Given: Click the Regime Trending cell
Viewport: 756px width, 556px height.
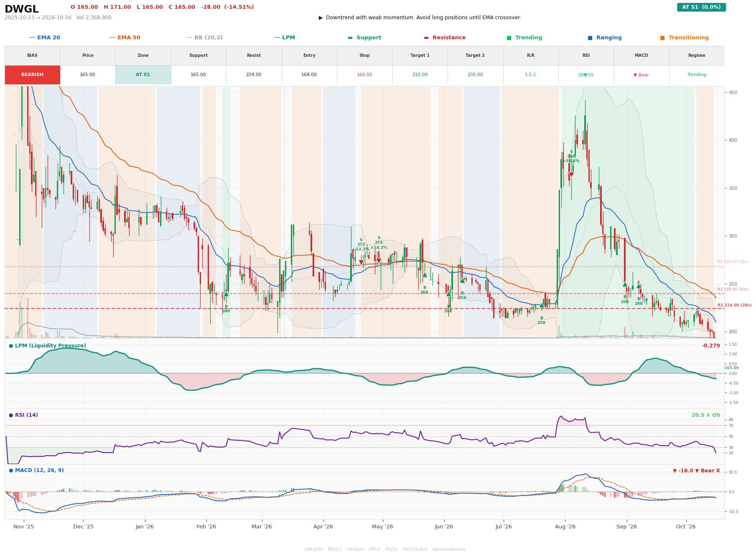Looking at the screenshot, I should click(697, 75).
